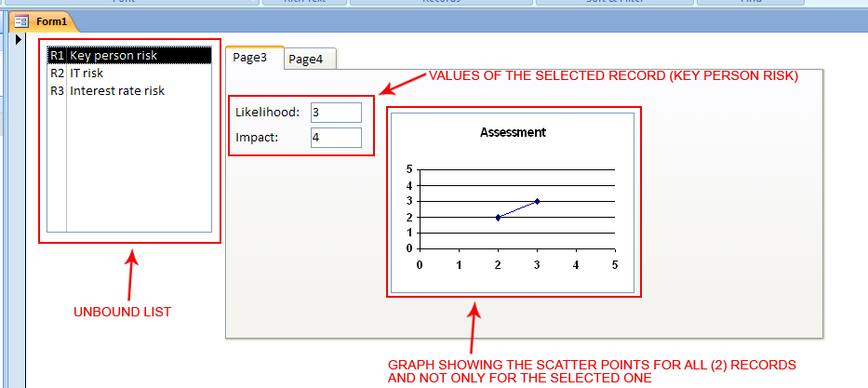Select the IT risk list row
Image resolution: width=868 pixels, height=388 pixels.
click(129, 73)
